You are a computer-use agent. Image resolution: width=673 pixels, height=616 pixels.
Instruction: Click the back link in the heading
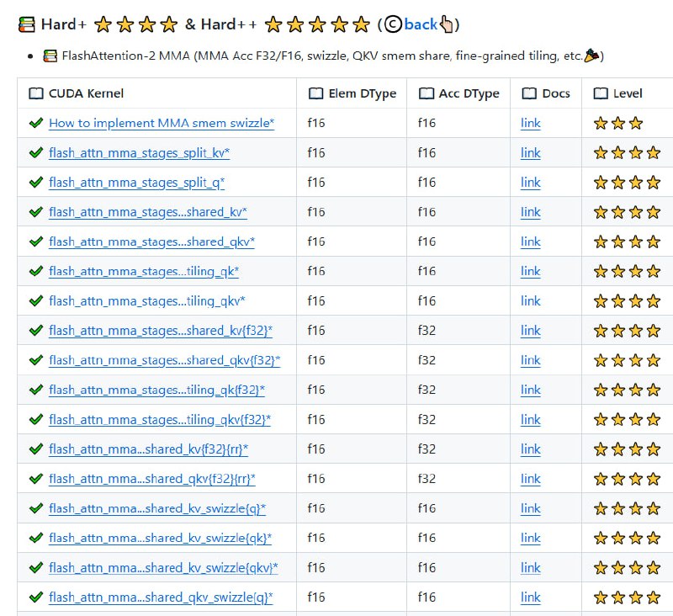pyautogui.click(x=420, y=24)
